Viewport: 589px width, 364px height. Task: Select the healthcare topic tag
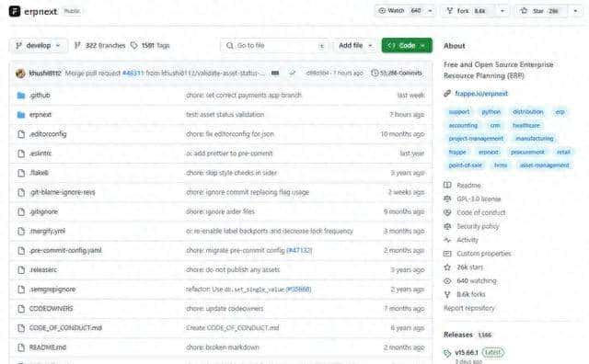pyautogui.click(x=525, y=125)
